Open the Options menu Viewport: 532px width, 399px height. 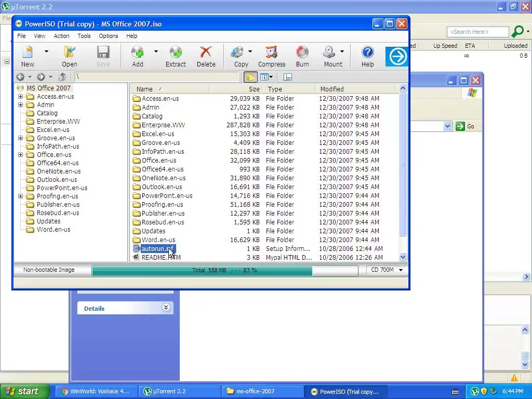[109, 36]
